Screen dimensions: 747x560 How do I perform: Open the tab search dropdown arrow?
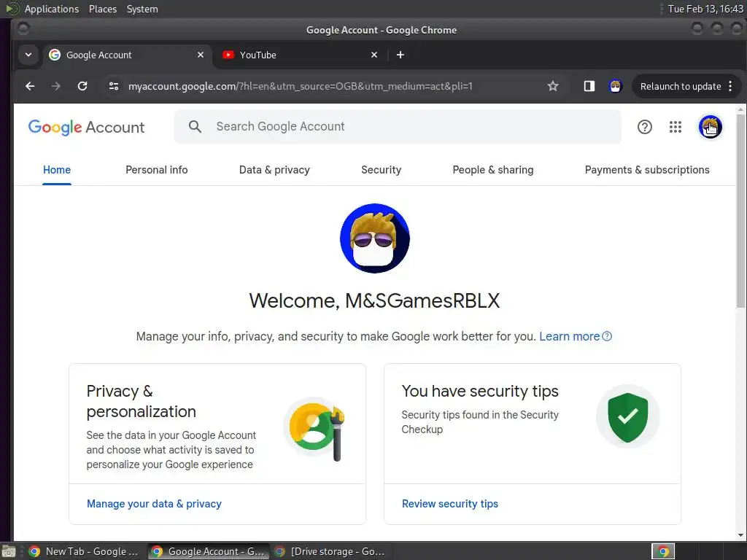(28, 55)
